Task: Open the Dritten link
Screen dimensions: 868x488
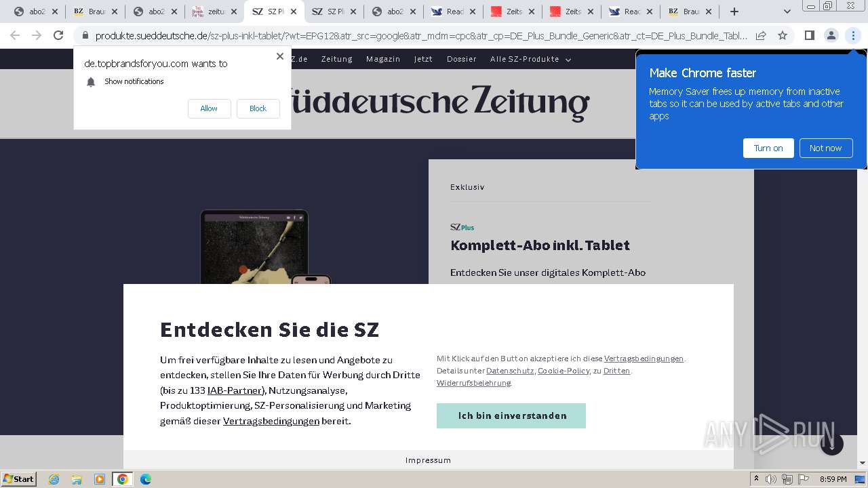Action: point(616,371)
